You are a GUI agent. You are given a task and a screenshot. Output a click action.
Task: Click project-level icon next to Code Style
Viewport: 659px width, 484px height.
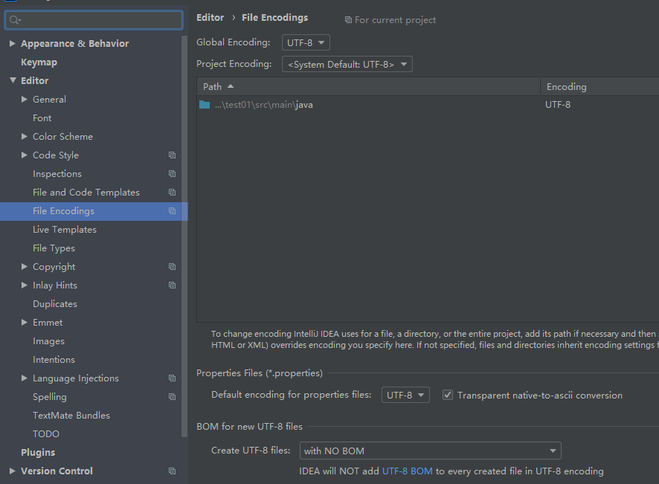point(172,155)
